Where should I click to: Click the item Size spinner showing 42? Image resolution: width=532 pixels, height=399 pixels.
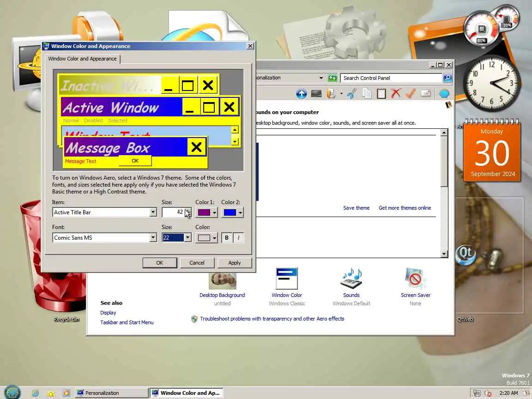[x=176, y=212]
